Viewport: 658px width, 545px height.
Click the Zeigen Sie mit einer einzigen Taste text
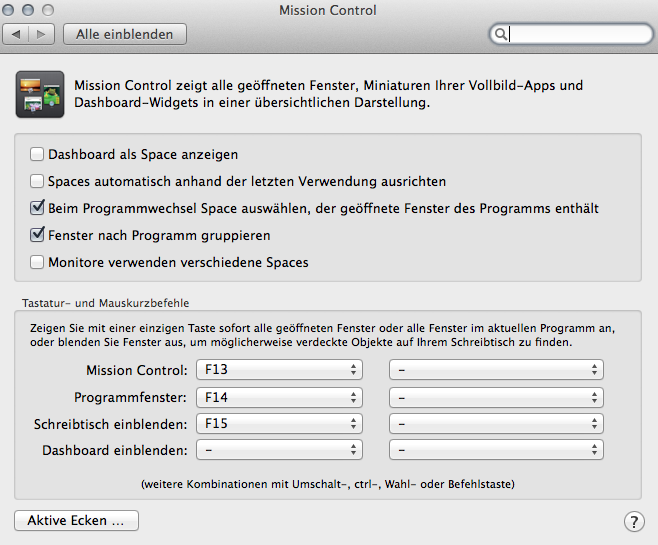[x=322, y=335]
